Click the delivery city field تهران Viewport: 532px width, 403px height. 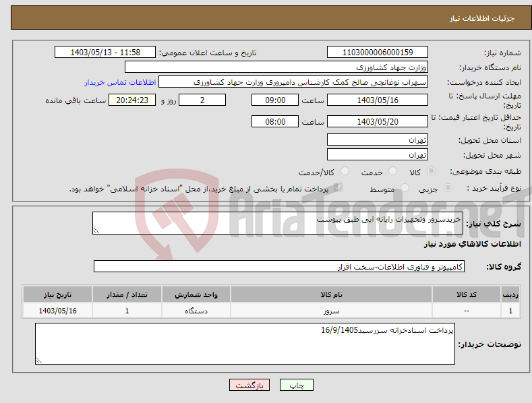pos(378,155)
